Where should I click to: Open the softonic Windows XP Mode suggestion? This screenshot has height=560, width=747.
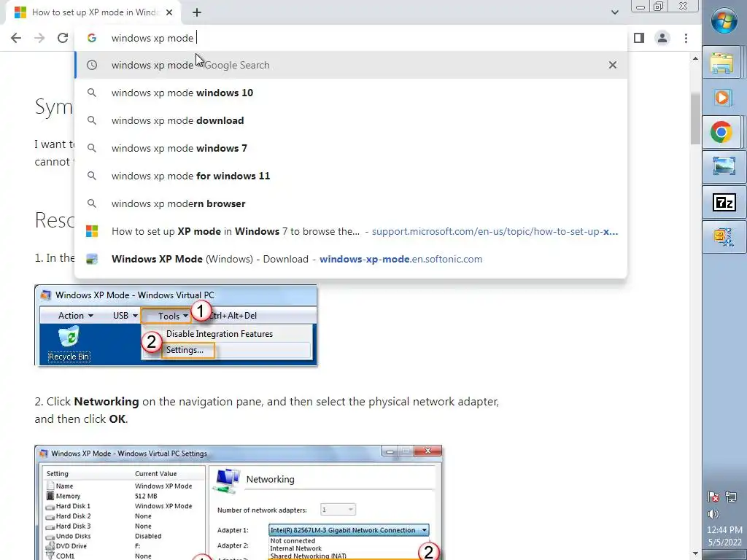coord(351,259)
